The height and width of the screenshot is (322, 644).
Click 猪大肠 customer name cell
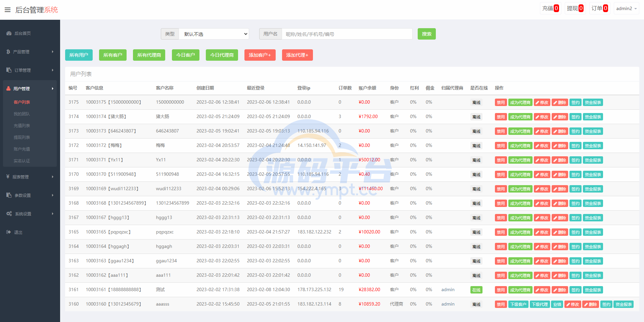pyautogui.click(x=163, y=117)
